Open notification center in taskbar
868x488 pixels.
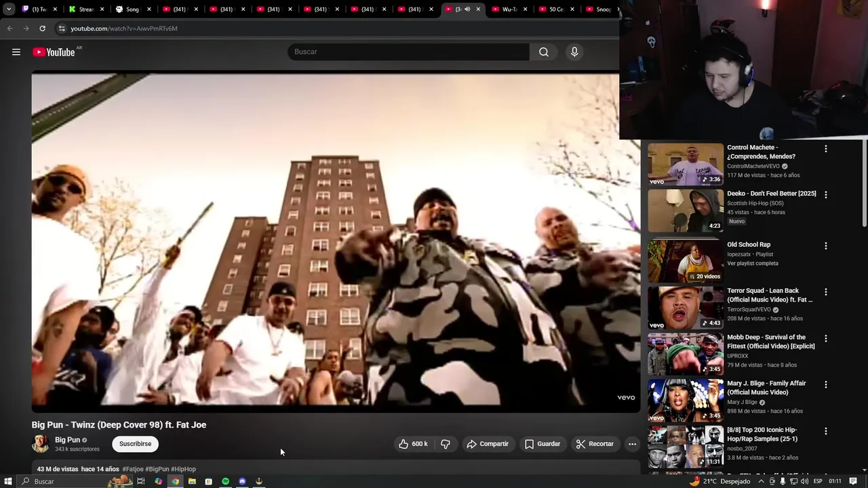[853, 481]
